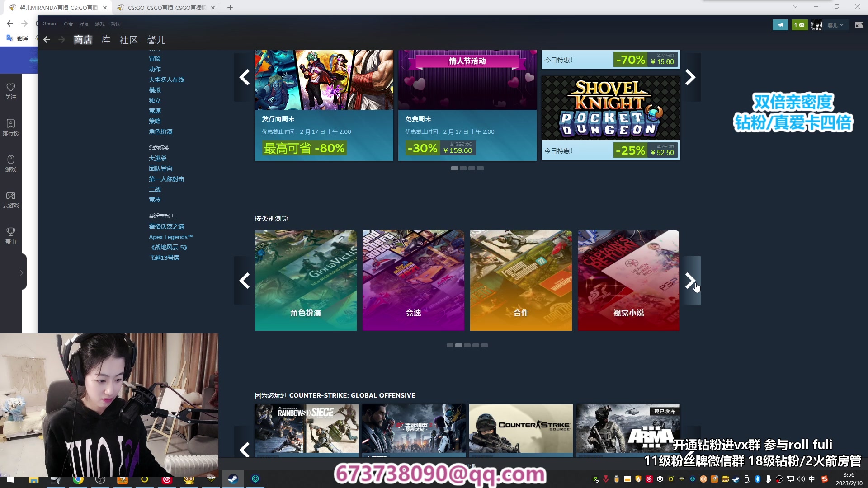This screenshot has width=868, height=488.
Task: Open recently viewed 《战地风云 5》
Action: point(168,247)
